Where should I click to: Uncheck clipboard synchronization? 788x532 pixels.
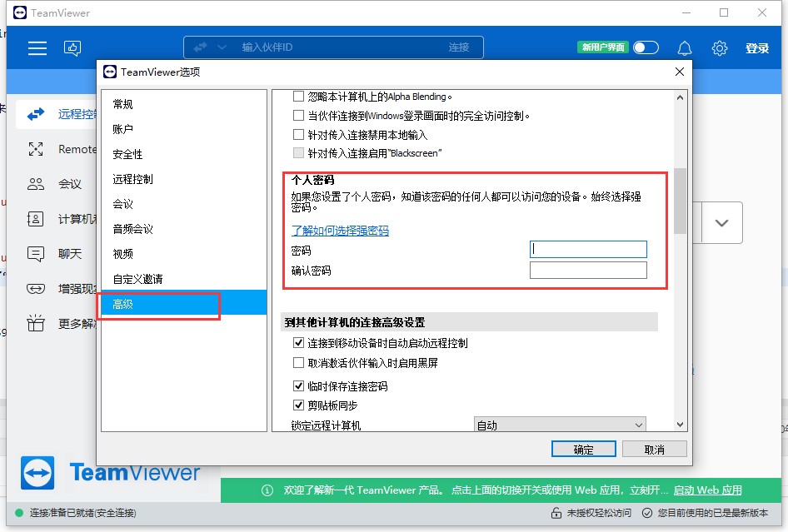pos(298,405)
